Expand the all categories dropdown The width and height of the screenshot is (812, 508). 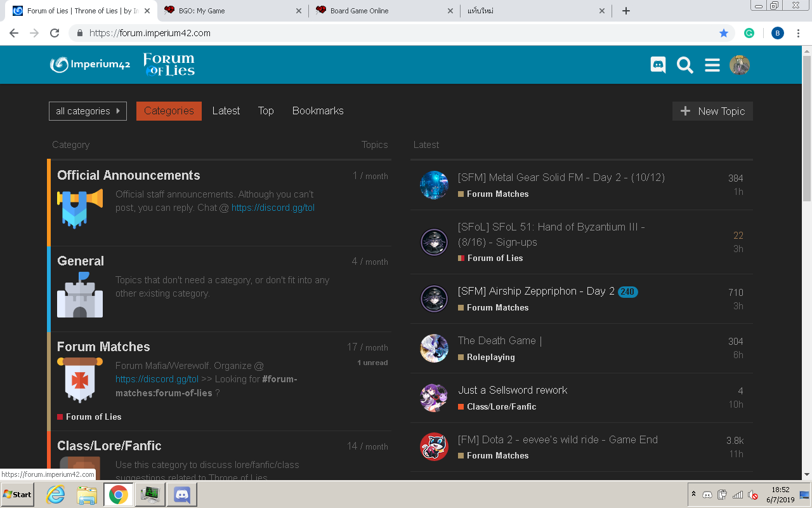point(88,111)
